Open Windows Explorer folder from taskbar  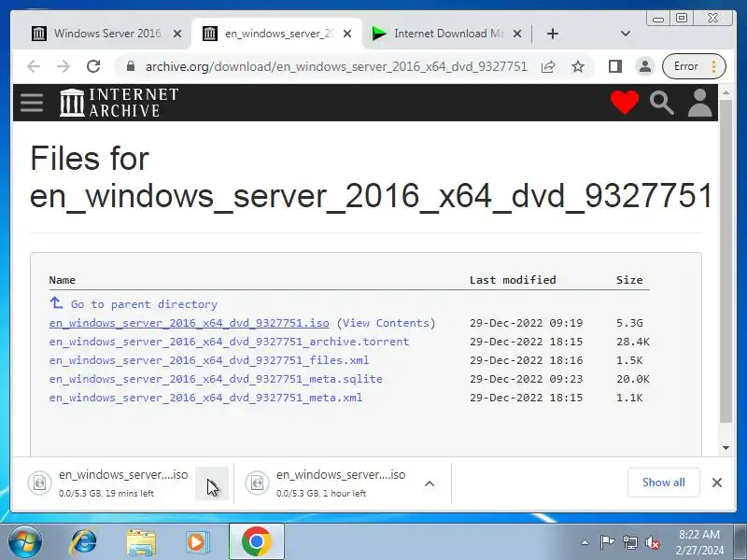click(x=141, y=542)
